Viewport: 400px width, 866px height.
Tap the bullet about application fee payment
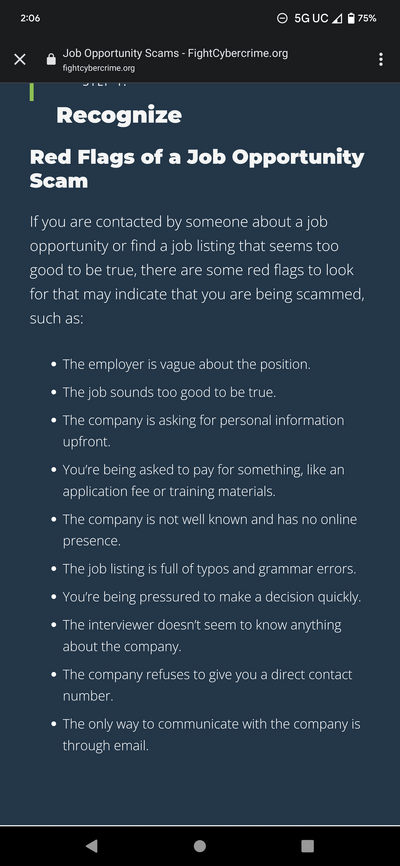pyautogui.click(x=203, y=480)
